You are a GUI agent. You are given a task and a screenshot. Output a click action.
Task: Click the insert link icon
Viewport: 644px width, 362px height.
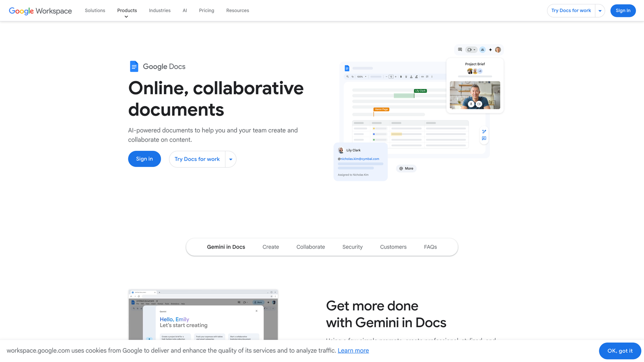[x=422, y=76]
